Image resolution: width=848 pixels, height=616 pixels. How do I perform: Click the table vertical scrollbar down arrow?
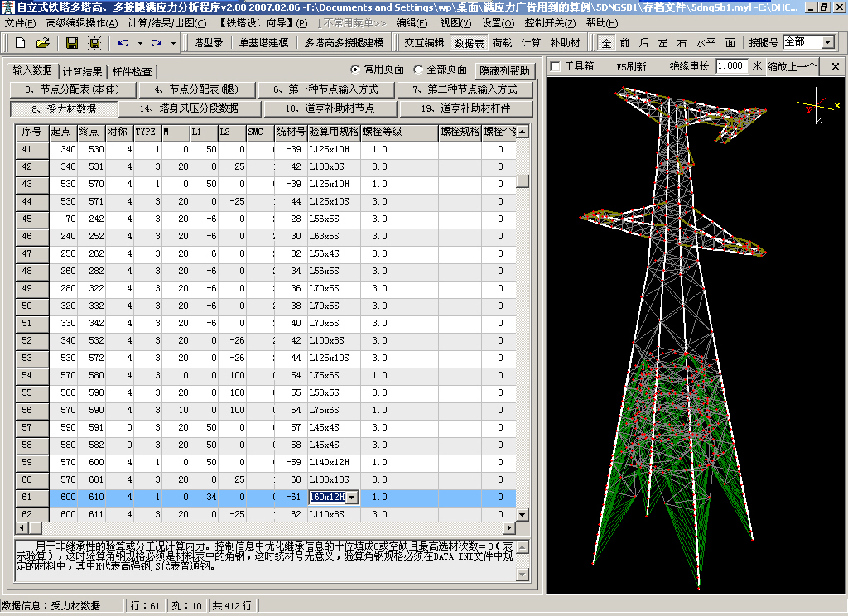pos(523,515)
